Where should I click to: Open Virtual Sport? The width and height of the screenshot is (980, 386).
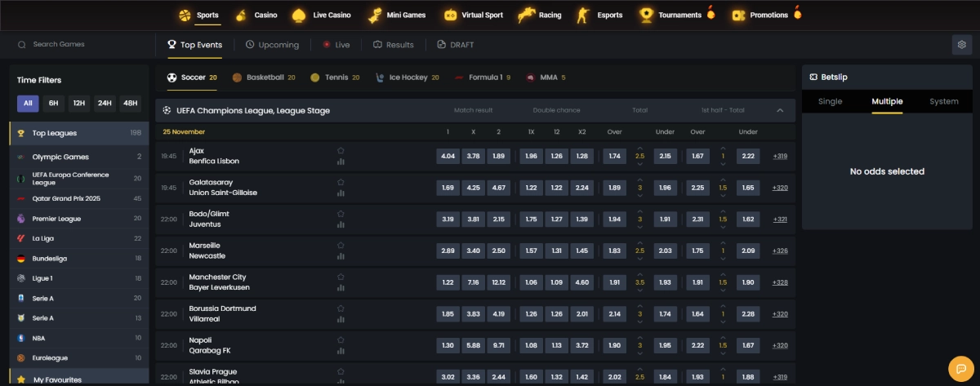pyautogui.click(x=474, y=15)
